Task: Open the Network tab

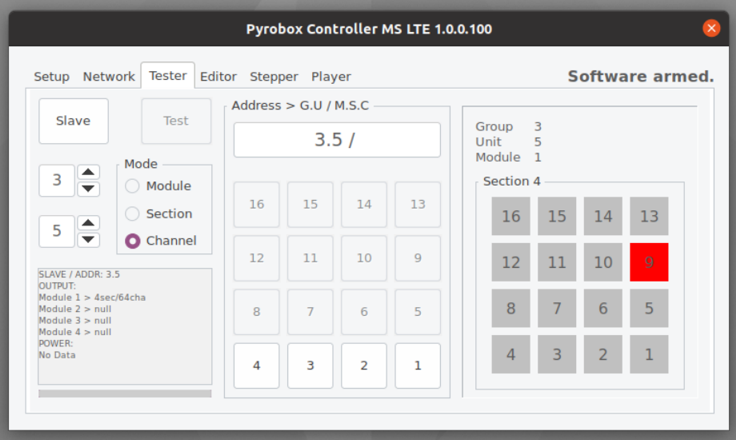Action: pyautogui.click(x=109, y=77)
